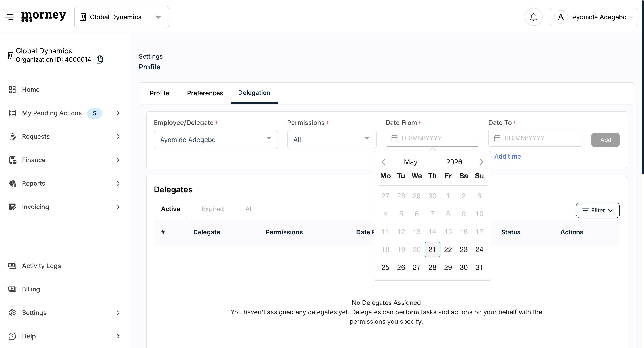The image size is (644, 348).
Task: Show Active delegates tab
Action: click(170, 209)
